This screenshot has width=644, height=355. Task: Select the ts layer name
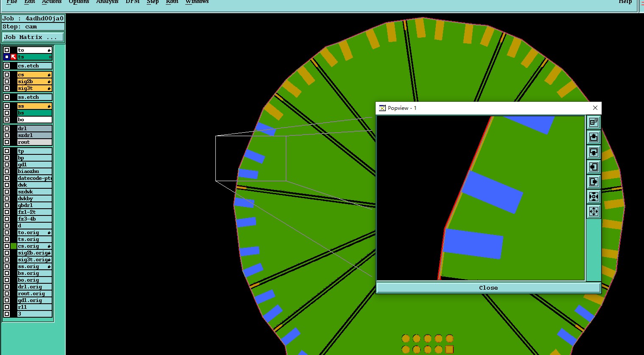(34, 57)
